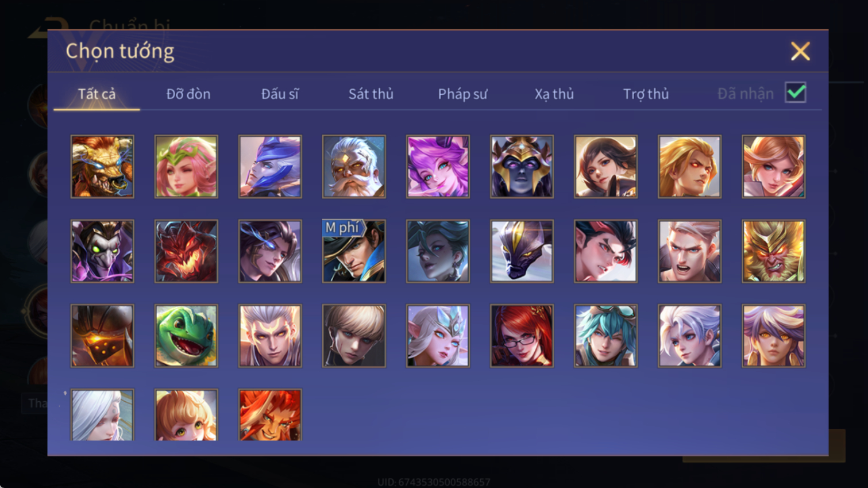Select the golden bull hero portrait

102,167
